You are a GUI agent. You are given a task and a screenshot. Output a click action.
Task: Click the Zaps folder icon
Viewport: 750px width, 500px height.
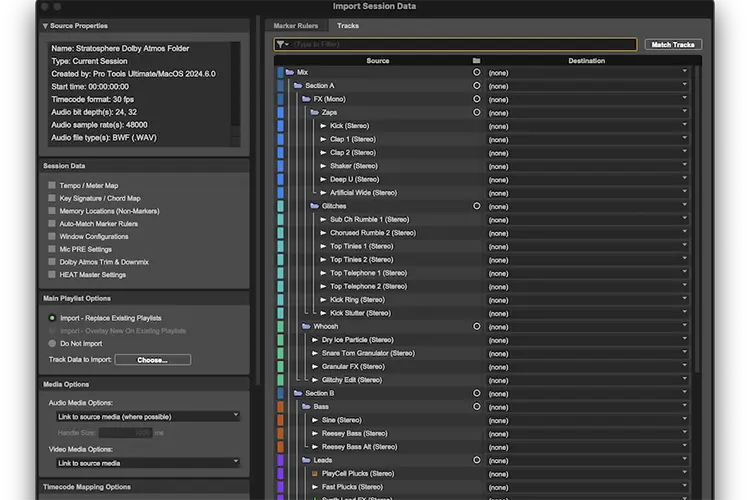[314, 112]
